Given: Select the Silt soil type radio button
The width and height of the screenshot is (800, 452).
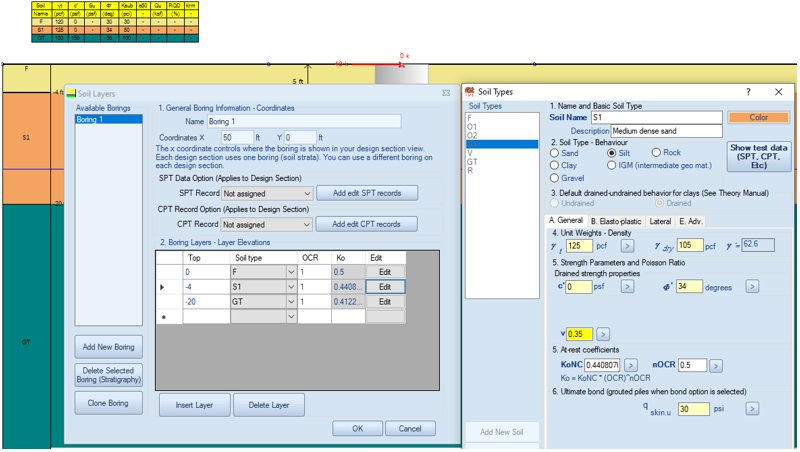Looking at the screenshot, I should pos(611,153).
